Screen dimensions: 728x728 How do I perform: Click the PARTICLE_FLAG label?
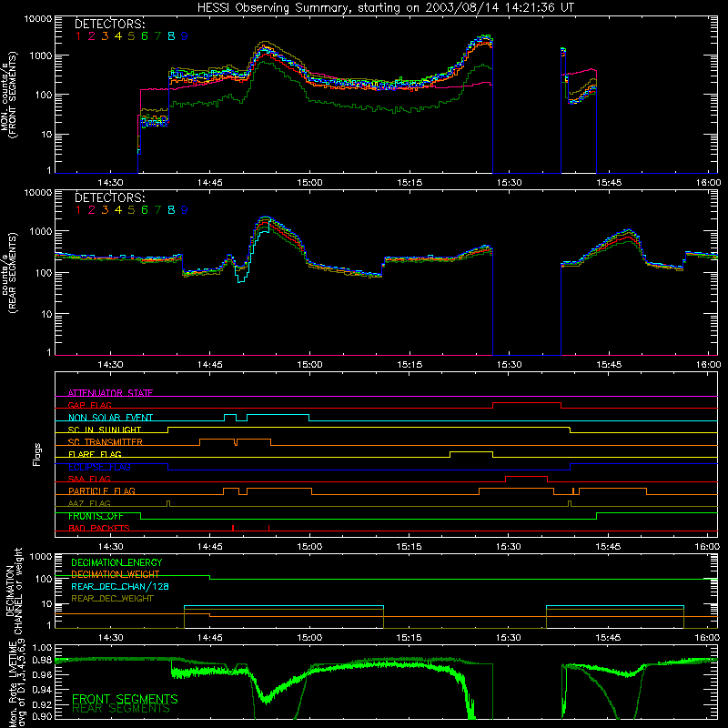[x=102, y=490]
